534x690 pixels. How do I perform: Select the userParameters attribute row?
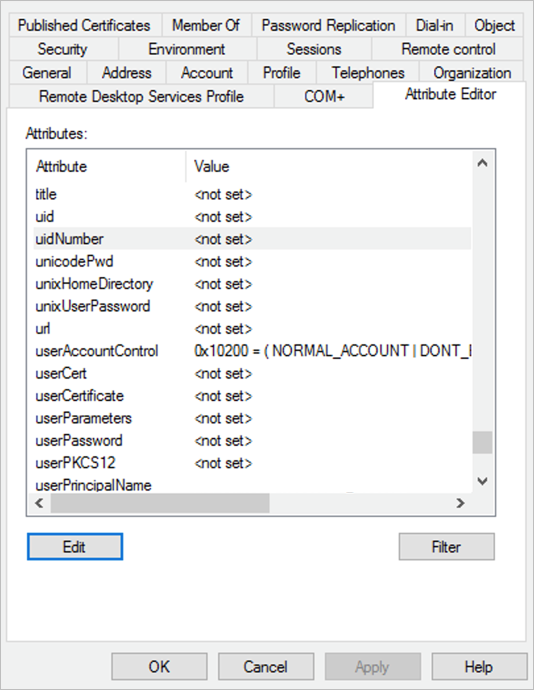coord(252,418)
